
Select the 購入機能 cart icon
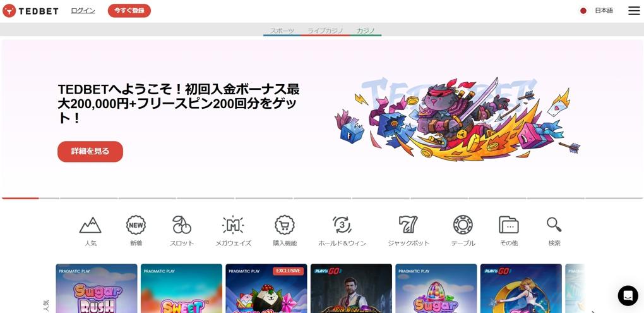(285, 225)
